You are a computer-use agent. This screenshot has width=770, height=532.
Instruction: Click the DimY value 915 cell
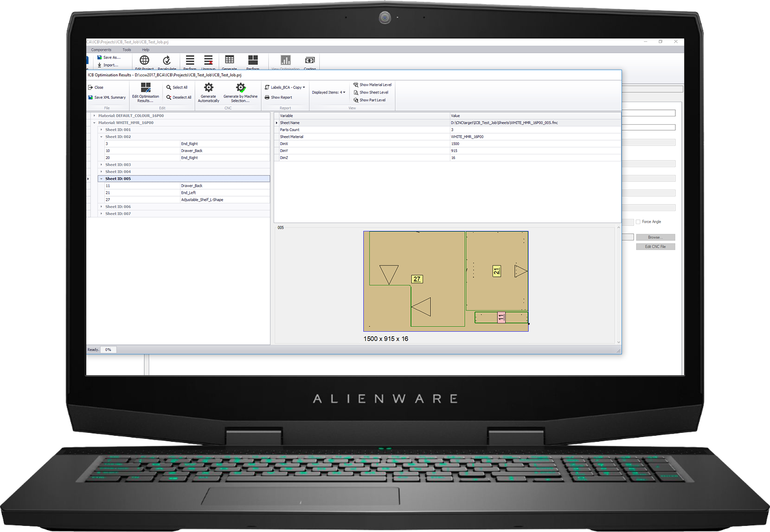tap(535, 151)
